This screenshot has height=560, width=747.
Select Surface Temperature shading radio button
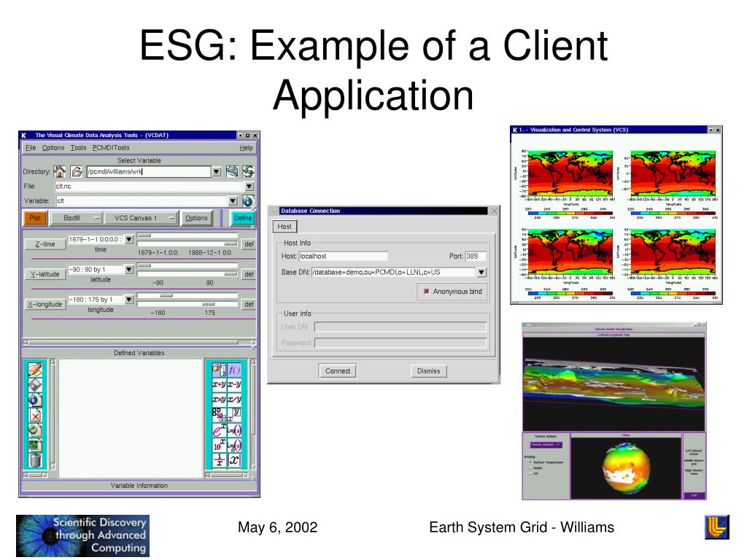530,462
